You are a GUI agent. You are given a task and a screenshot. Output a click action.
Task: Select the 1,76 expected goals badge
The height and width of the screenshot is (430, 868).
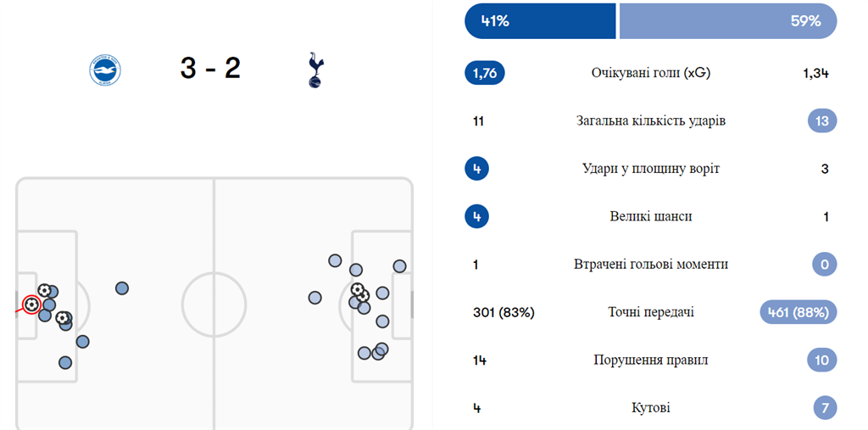click(485, 73)
